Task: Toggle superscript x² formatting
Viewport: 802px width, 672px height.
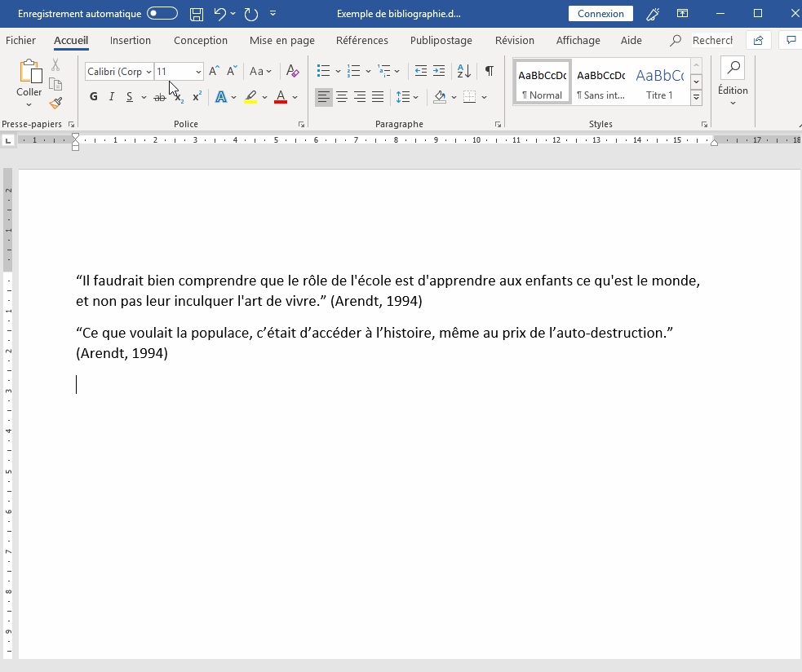Action: (197, 97)
